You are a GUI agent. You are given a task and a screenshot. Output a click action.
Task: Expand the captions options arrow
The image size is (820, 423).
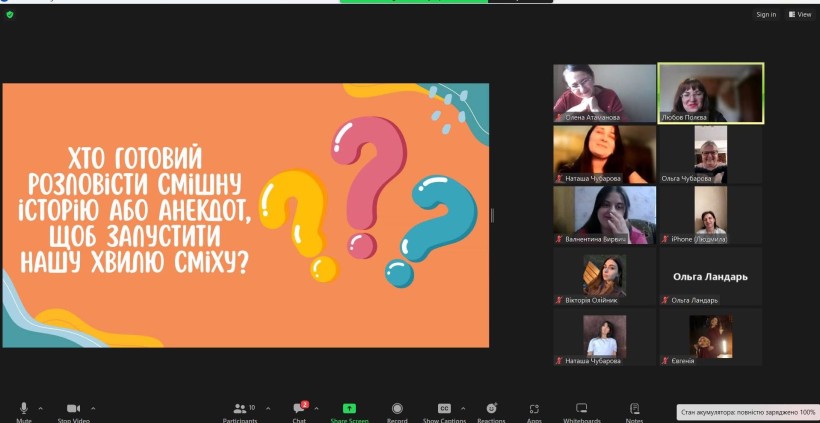(463, 408)
